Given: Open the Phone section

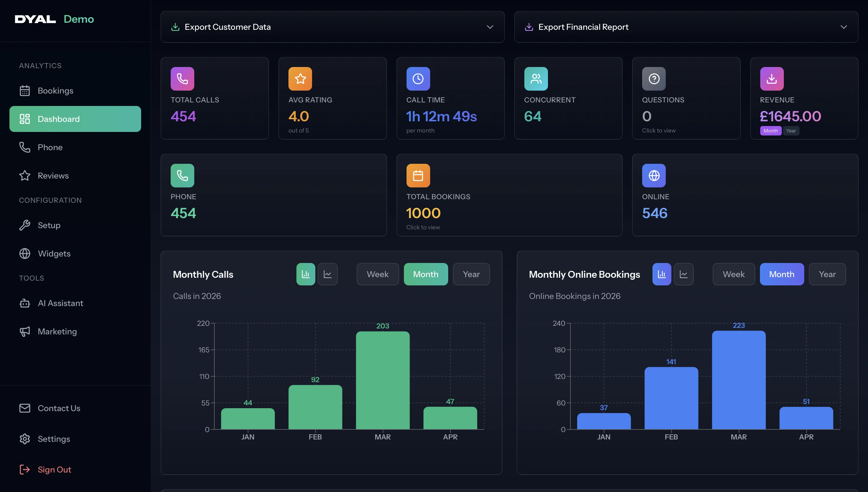Looking at the screenshot, I should [x=75, y=147].
